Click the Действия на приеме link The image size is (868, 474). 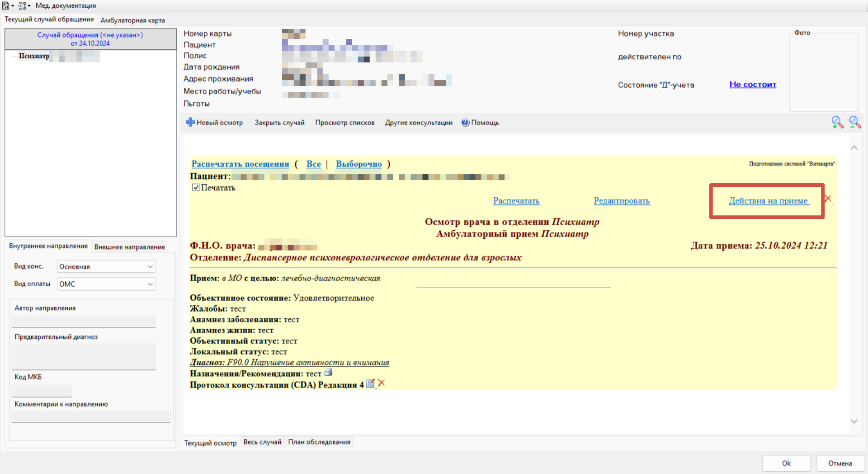[768, 201]
